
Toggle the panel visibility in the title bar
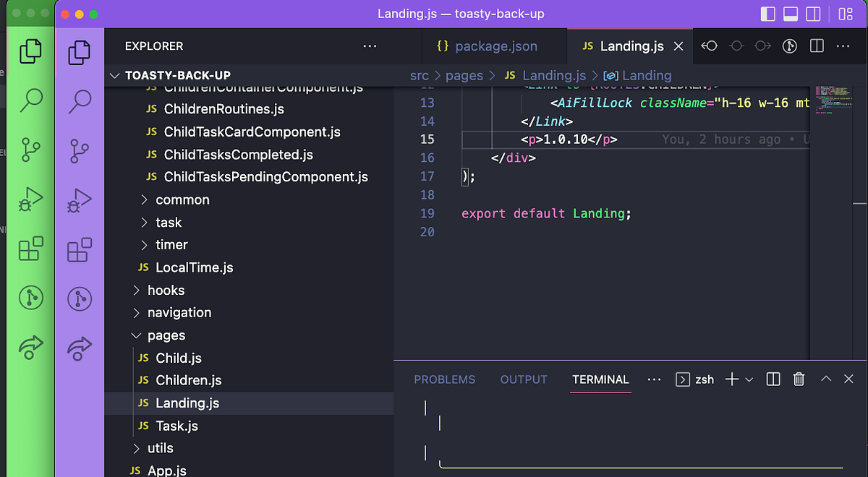point(790,13)
